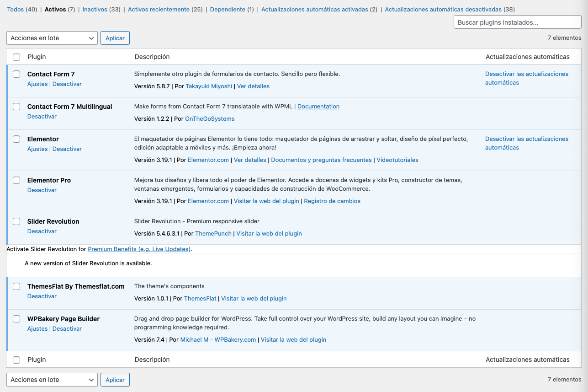Click the Versión 1.2.2 text of the Multilingual plugin
The image size is (588, 392).
(152, 118)
